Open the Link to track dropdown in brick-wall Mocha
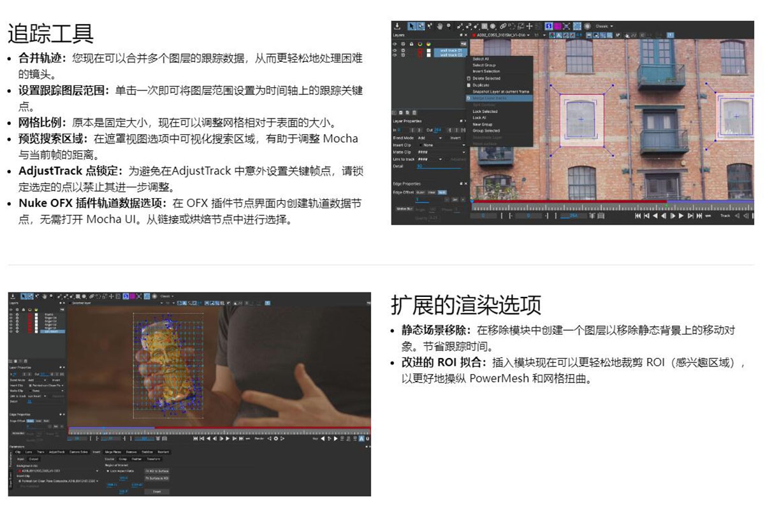The width and height of the screenshot is (765, 532). pyautogui.click(x=430, y=159)
